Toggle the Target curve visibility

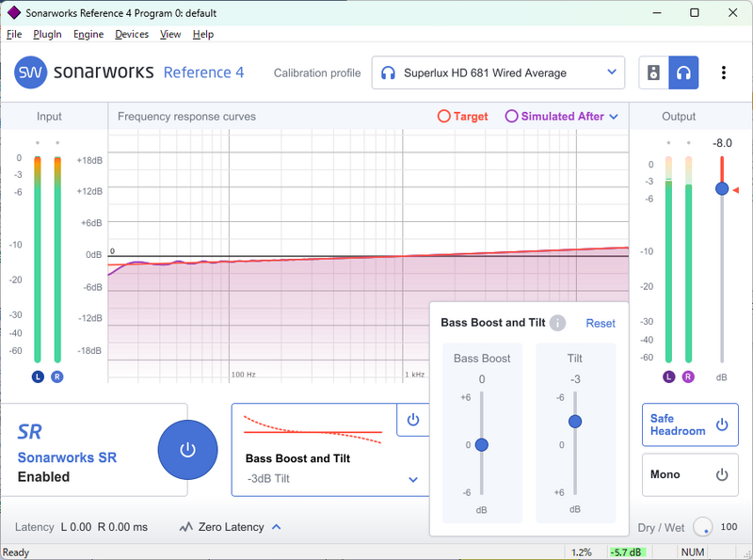click(x=462, y=116)
